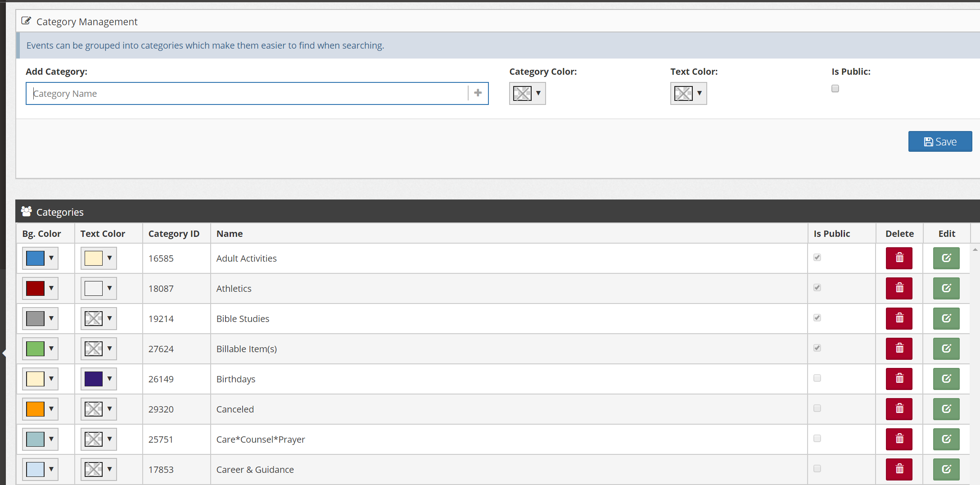
Task: Click the green Bg. Color swatch for Billable Item(s)
Action: [x=35, y=349]
